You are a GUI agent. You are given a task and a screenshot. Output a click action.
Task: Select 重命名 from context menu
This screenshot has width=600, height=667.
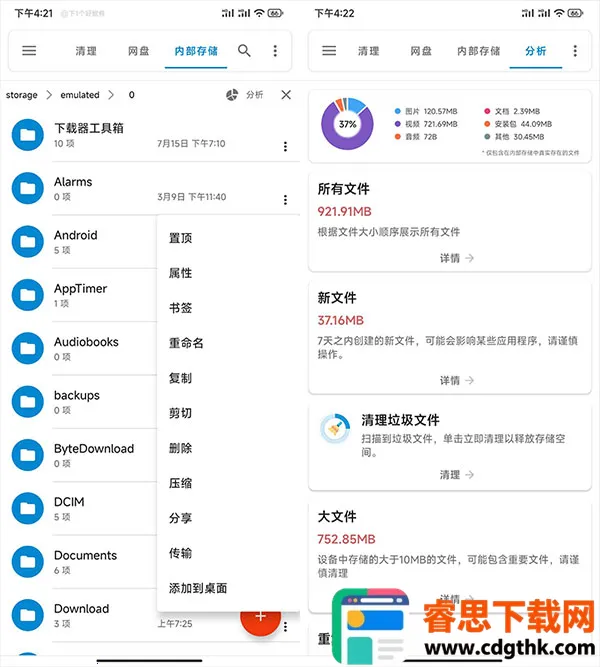point(186,343)
